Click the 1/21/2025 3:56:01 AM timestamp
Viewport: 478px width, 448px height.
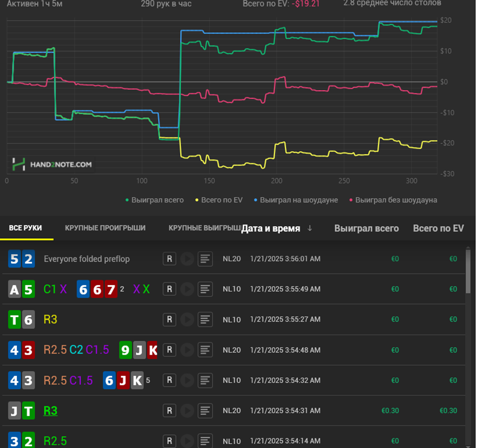click(x=285, y=259)
